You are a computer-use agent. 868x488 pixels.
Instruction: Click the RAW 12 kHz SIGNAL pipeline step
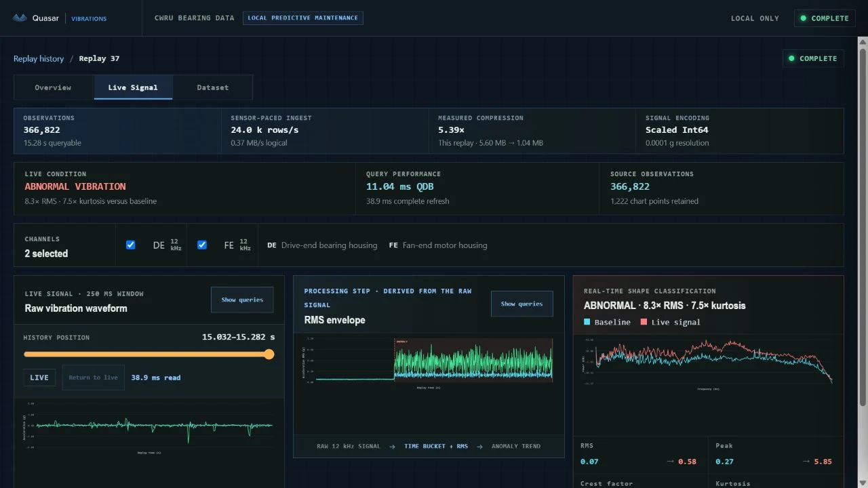point(349,446)
